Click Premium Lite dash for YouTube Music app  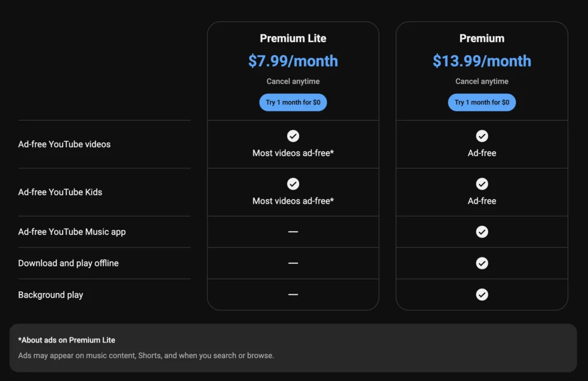click(x=293, y=232)
